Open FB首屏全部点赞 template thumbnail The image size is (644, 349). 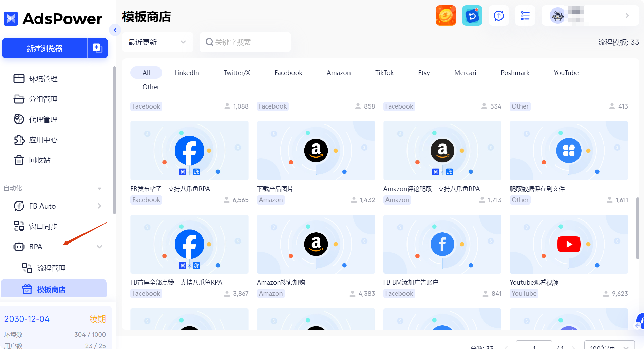coord(189,244)
